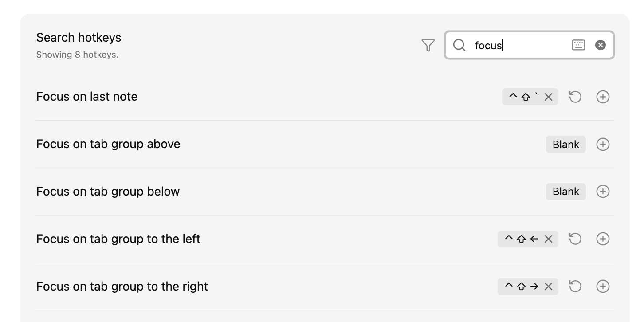The height and width of the screenshot is (322, 644).
Task: Add hotkey for tab group to the right
Action: [x=603, y=287]
